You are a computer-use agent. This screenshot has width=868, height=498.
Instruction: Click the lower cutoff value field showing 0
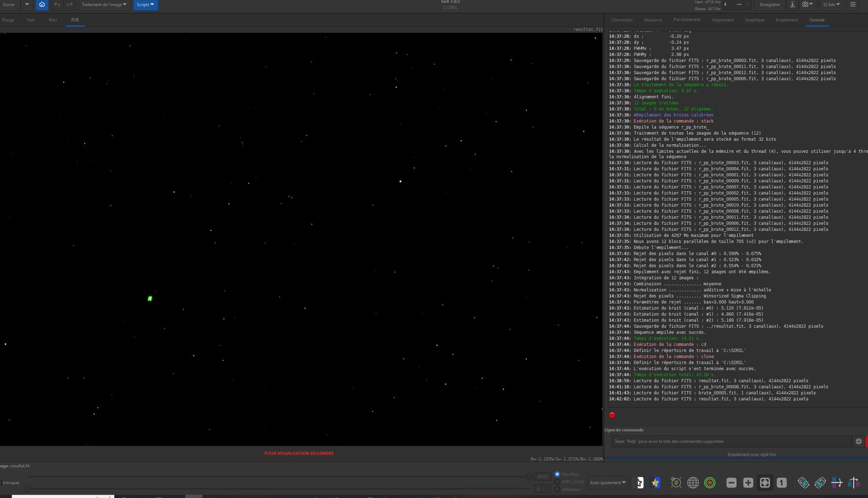[x=542, y=489]
